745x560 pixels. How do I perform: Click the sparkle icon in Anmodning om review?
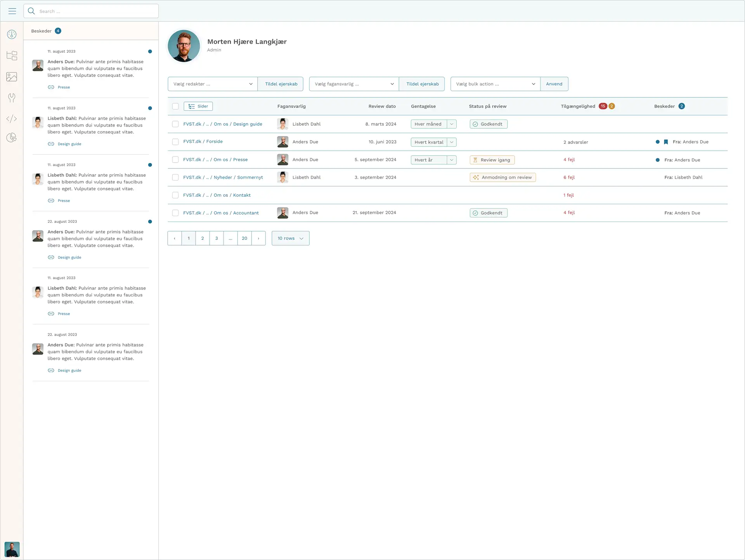pos(476,177)
